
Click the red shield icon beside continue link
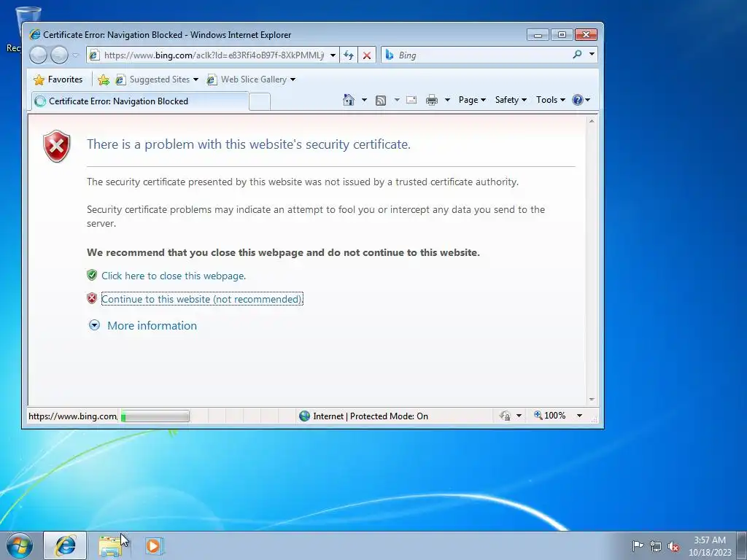(x=92, y=298)
